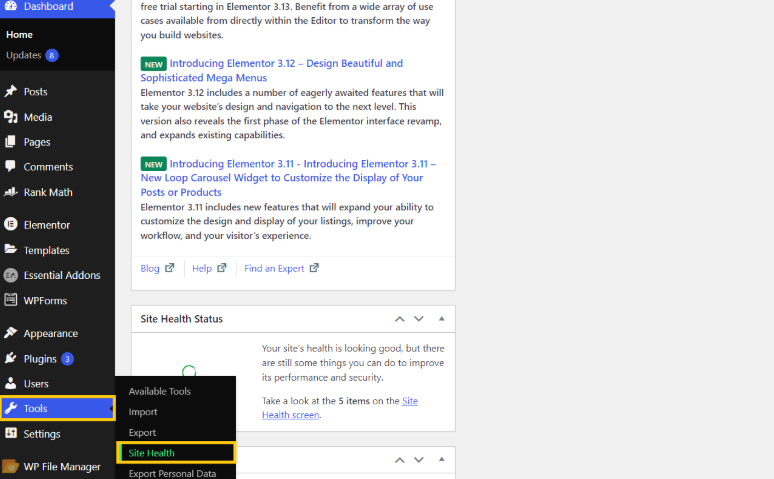The height and width of the screenshot is (479, 774).
Task: Open the Elementor Blog link
Action: point(150,268)
